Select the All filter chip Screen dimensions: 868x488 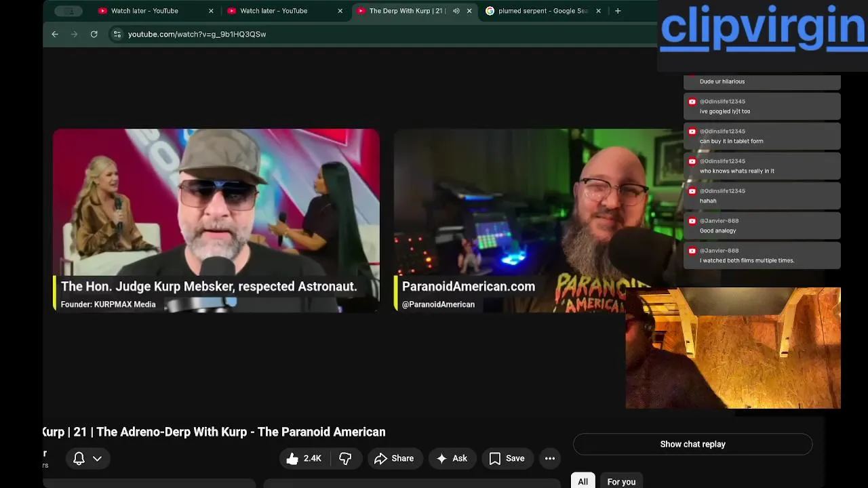click(583, 482)
